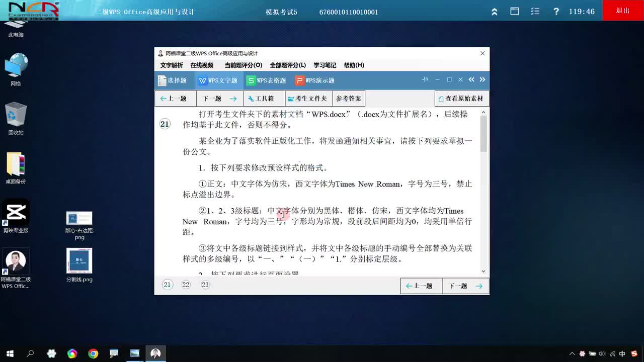Open the 考生文件夹 folder button
This screenshot has width=644, height=362.
click(x=308, y=99)
